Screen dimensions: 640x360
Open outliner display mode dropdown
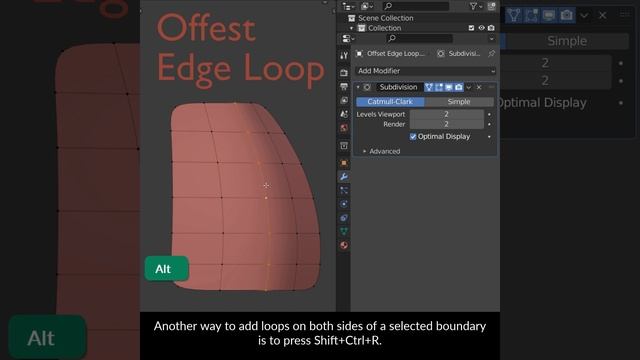(x=367, y=6)
